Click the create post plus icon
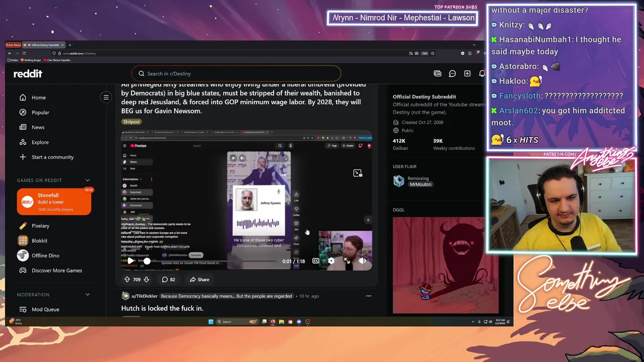This screenshot has height=362, width=644. click(x=467, y=73)
